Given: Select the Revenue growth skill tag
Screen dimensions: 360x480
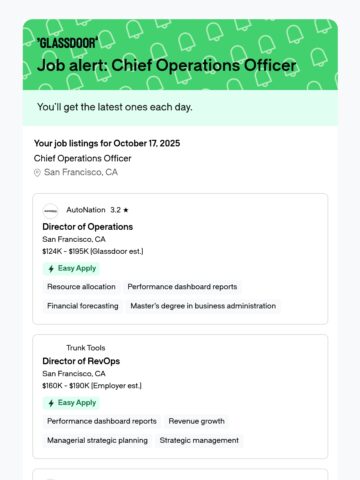Looking at the screenshot, I should tap(196, 421).
